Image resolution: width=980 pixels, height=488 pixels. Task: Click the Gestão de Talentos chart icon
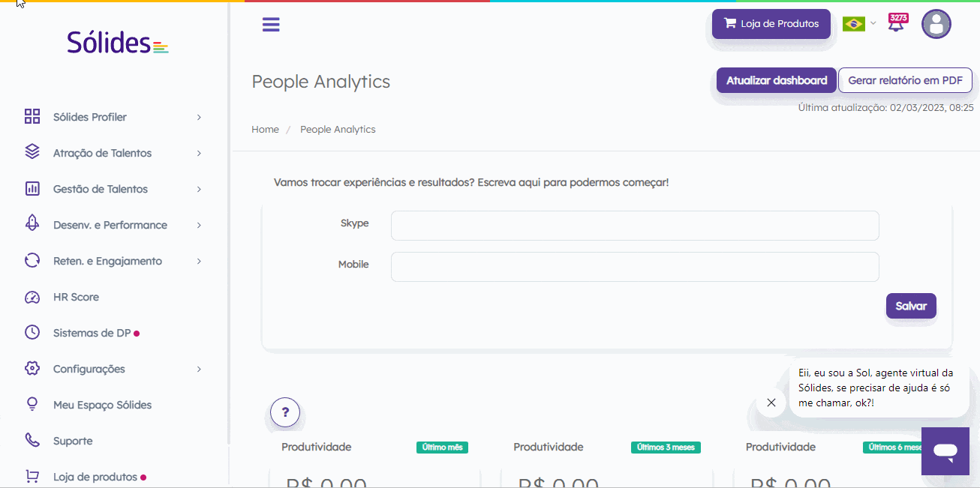(32, 188)
